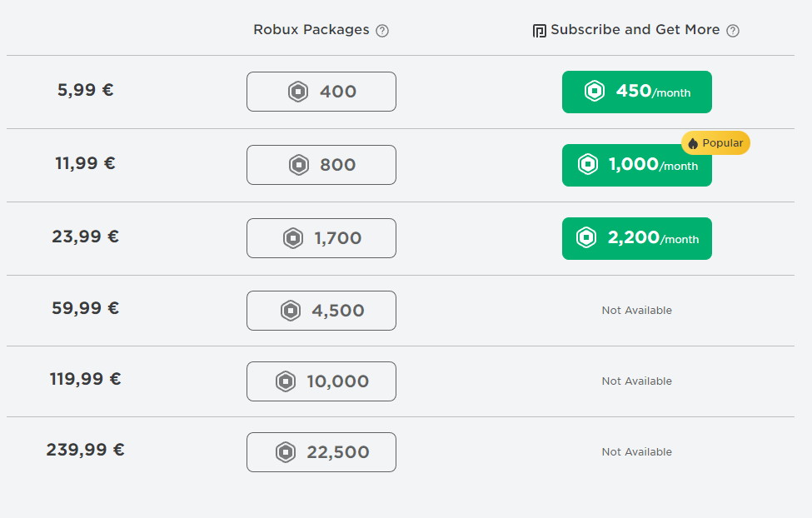Click the Robux icon in the 22,500 package

(x=286, y=452)
